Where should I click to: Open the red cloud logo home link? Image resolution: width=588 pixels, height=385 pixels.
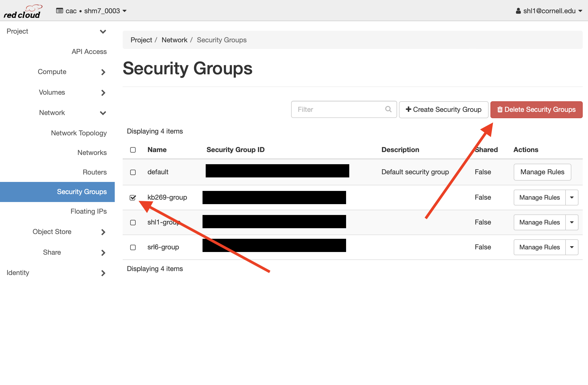pos(23,12)
